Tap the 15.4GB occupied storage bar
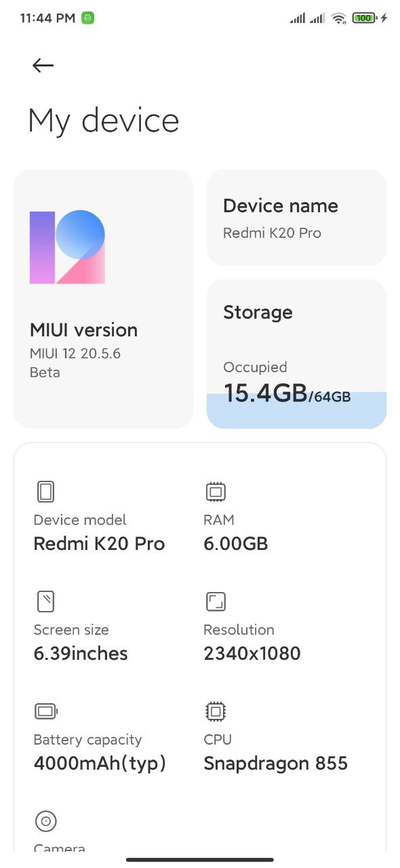This screenshot has height=868, width=400. pos(296,410)
